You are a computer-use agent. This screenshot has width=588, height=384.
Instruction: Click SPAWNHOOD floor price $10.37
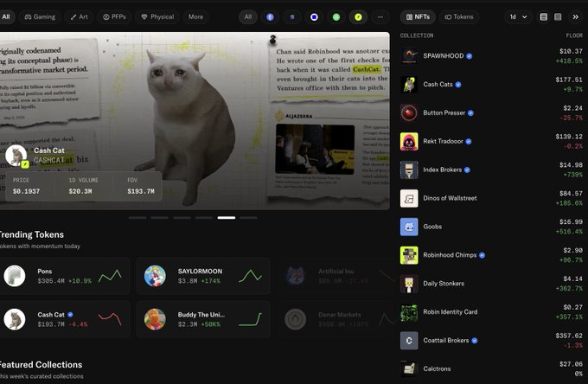(571, 51)
